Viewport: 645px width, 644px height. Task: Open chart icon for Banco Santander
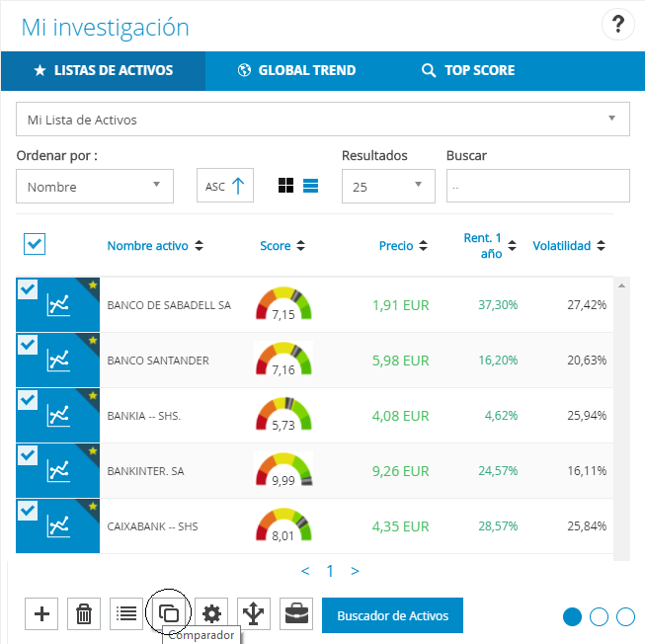click(x=59, y=362)
